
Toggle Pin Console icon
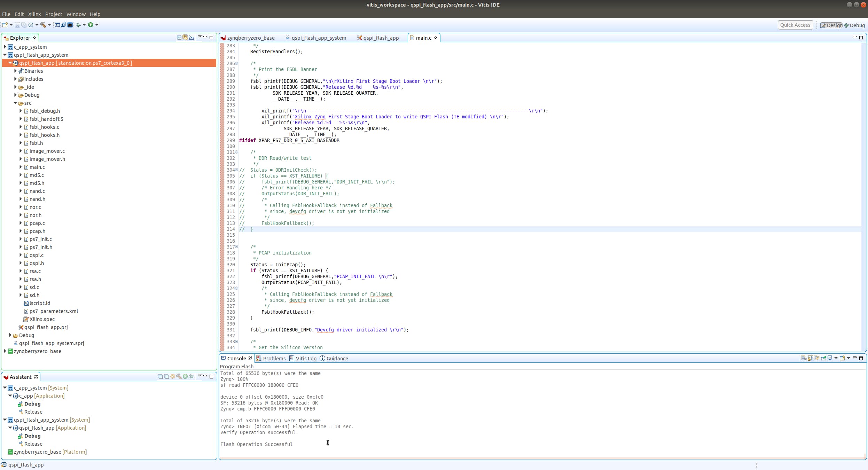(x=824, y=358)
